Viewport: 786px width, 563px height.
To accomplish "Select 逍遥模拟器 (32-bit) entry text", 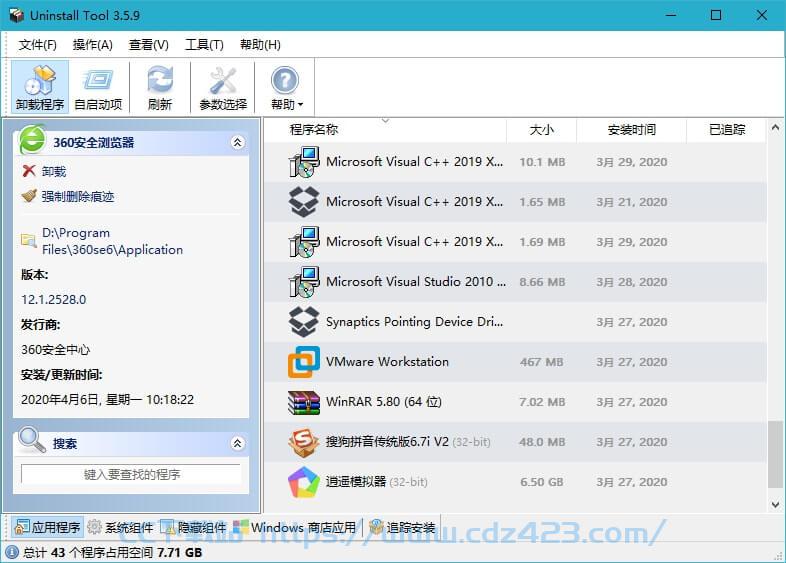I will pos(376,482).
